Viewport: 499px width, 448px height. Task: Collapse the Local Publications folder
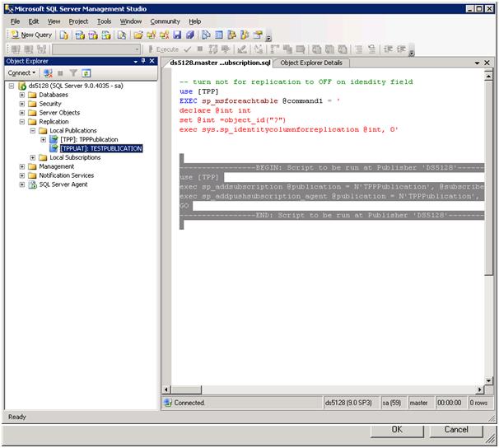coord(33,130)
